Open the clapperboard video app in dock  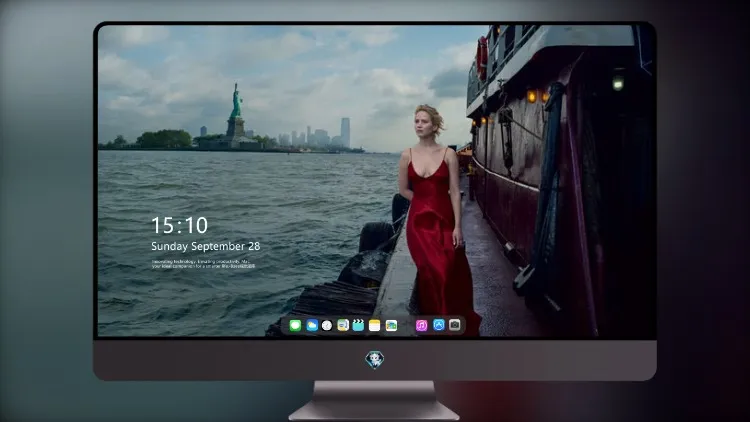(x=358, y=325)
